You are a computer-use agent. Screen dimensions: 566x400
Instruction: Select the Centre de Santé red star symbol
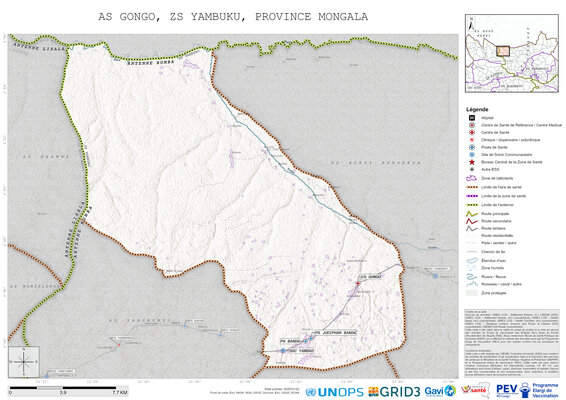471,132
